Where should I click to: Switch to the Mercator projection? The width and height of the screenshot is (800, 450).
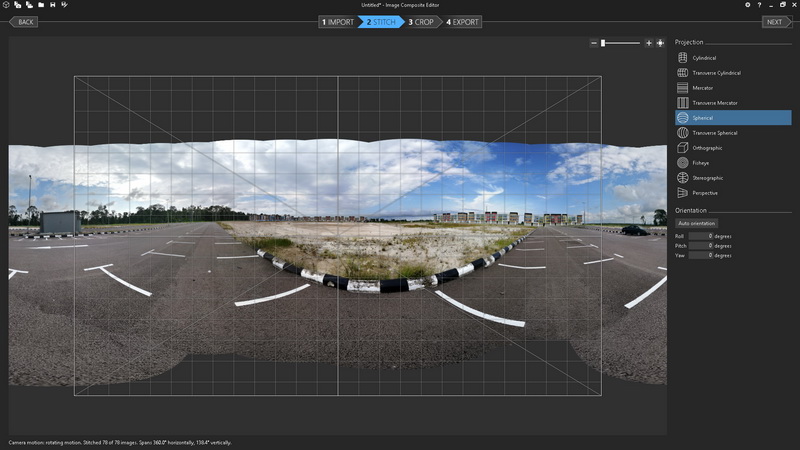[x=733, y=88]
